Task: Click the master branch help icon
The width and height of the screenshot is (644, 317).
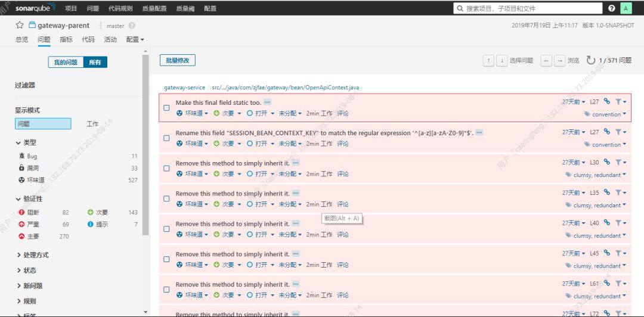Action: pyautogui.click(x=131, y=26)
